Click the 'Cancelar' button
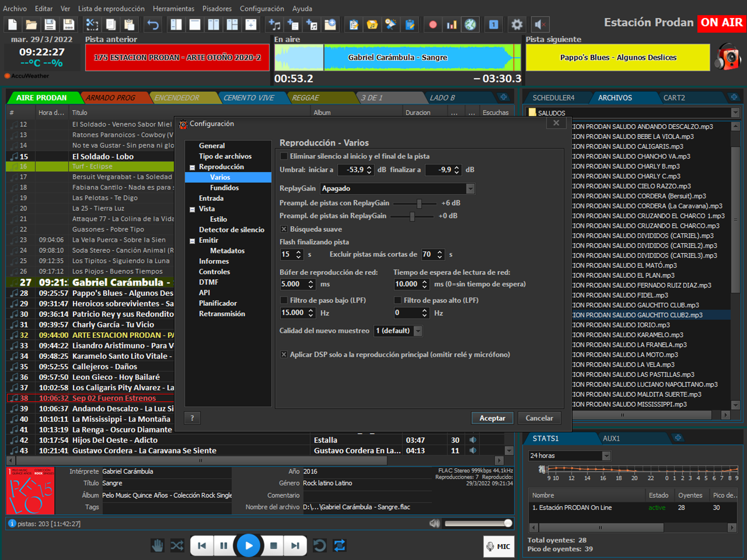747x560 pixels. point(539,418)
